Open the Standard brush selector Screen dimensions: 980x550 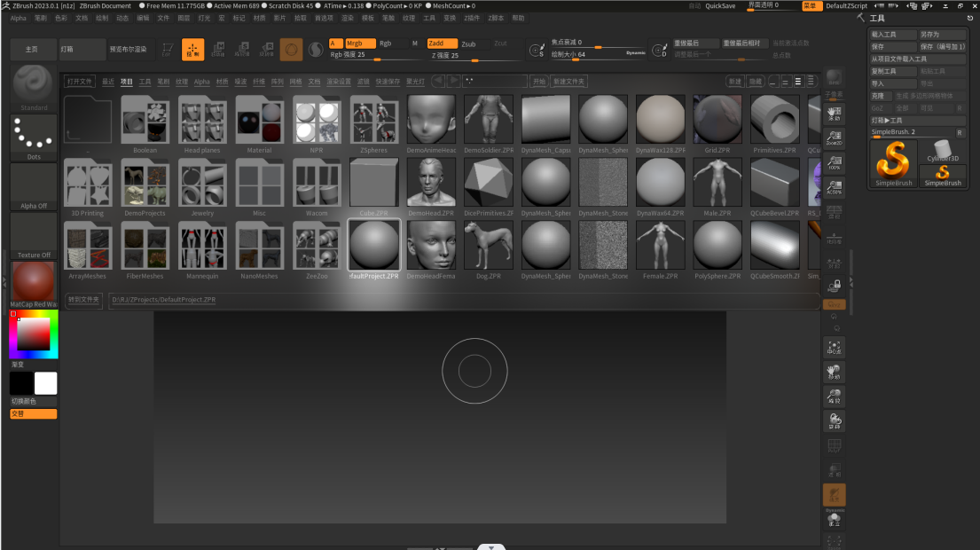click(x=34, y=88)
